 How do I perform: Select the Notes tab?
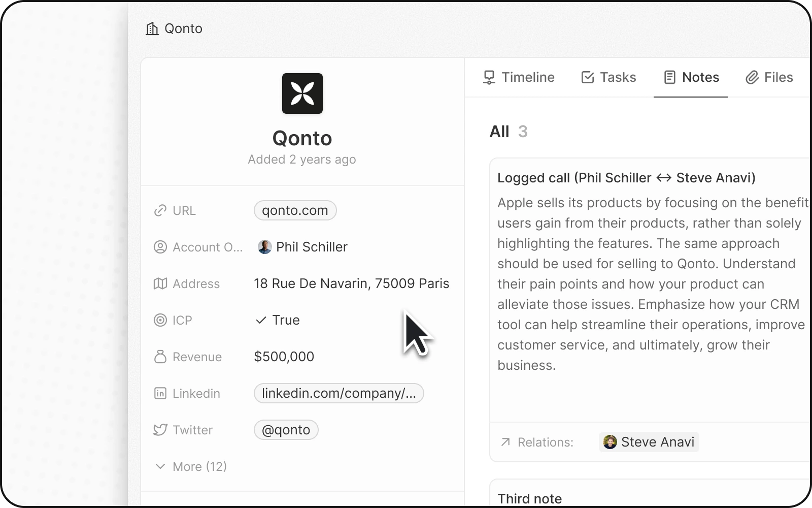click(x=691, y=77)
